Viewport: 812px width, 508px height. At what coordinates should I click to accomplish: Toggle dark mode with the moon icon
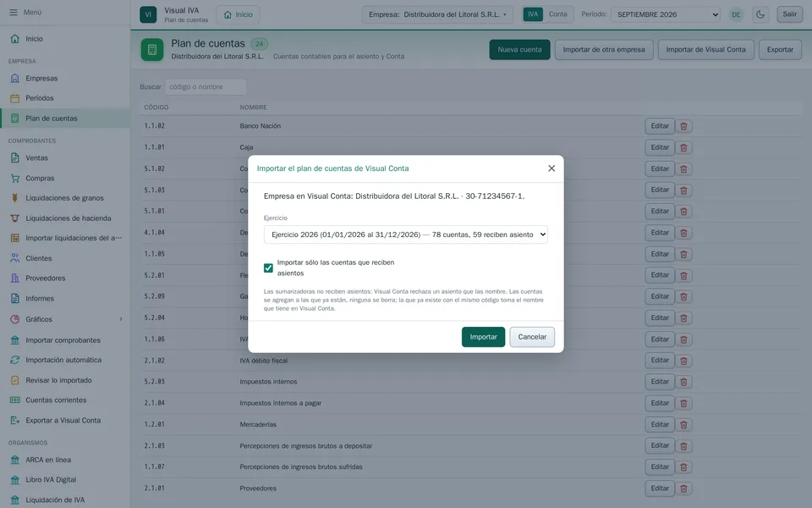pyautogui.click(x=760, y=14)
